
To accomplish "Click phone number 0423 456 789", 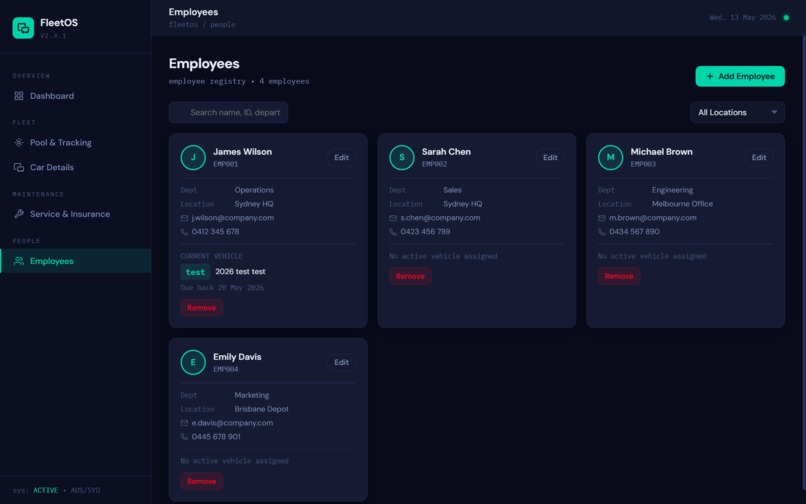I will click(426, 231).
